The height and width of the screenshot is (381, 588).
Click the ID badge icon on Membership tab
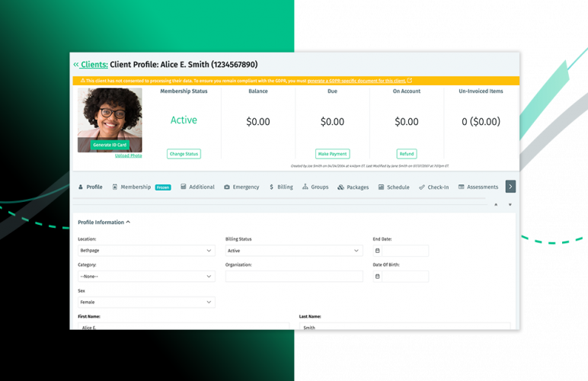[115, 187]
